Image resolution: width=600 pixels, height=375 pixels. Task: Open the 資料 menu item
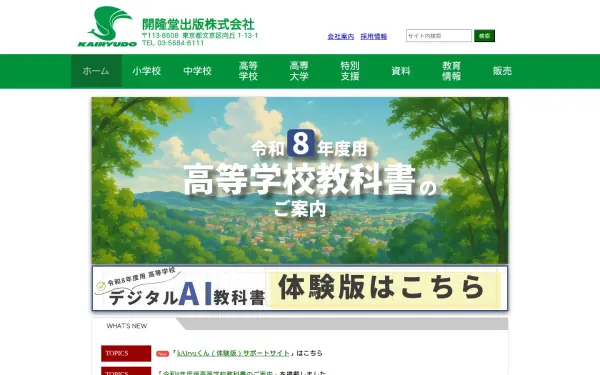pyautogui.click(x=401, y=71)
